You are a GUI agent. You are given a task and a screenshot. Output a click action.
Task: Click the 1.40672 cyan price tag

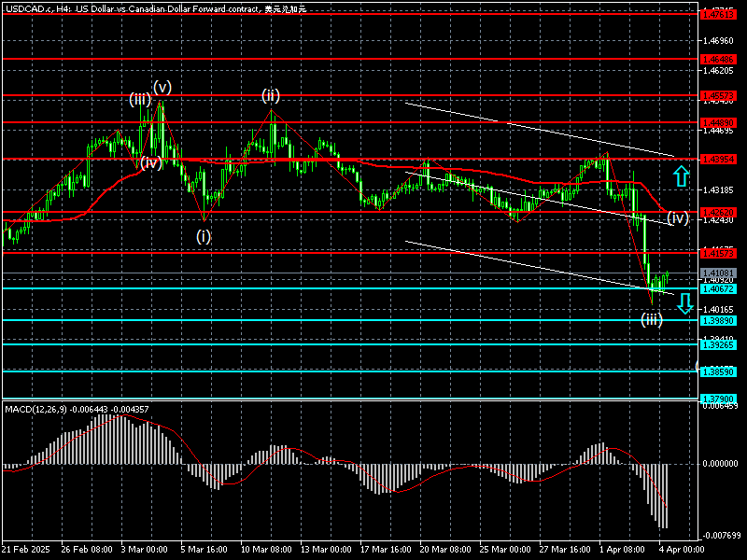coord(718,289)
